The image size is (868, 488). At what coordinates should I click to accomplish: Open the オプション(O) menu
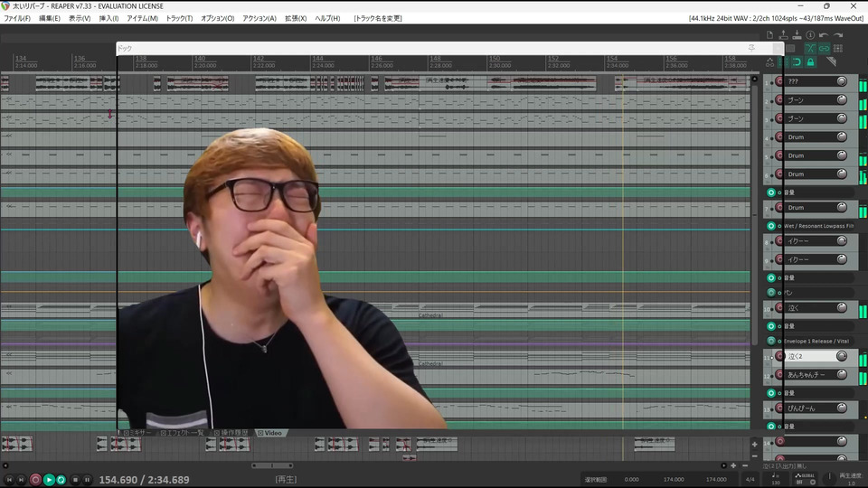(x=218, y=18)
